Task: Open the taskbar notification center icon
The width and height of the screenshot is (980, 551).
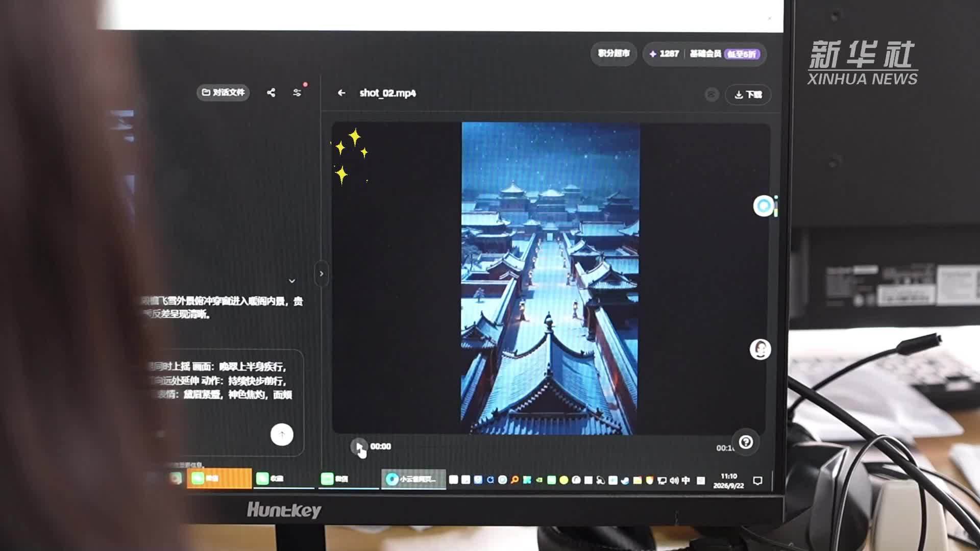Action: click(x=757, y=481)
